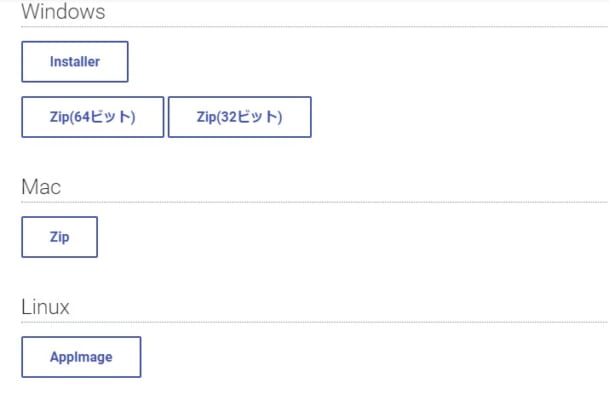Download the Windows Zip(32ビット) package
This screenshot has width=609, height=400.
coord(240,117)
